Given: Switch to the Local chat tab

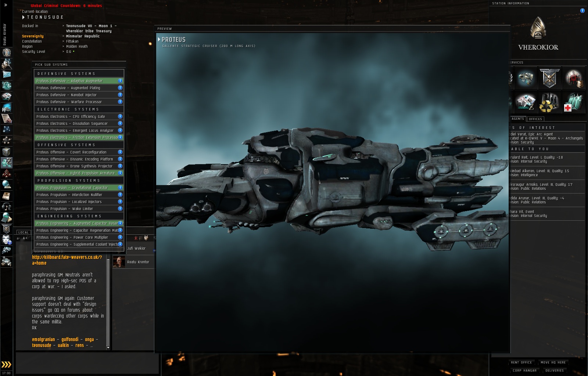Looking at the screenshot, I should pyautogui.click(x=24, y=232).
